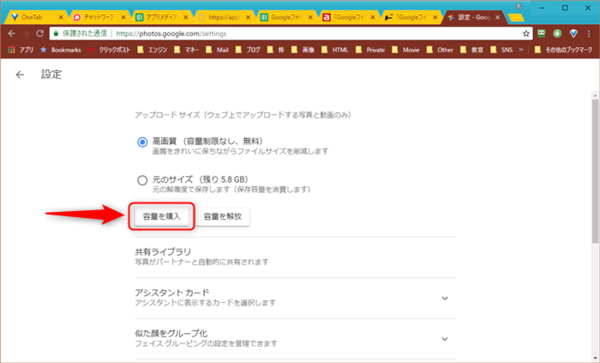Open a new tab with the new-tab button
The height and width of the screenshot is (363, 600).
tap(516, 17)
